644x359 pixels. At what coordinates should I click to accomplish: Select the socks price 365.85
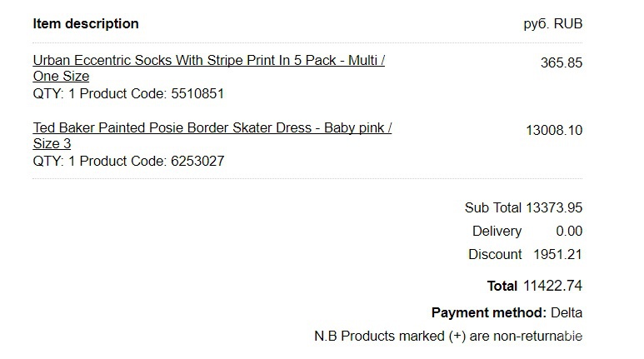coord(562,62)
